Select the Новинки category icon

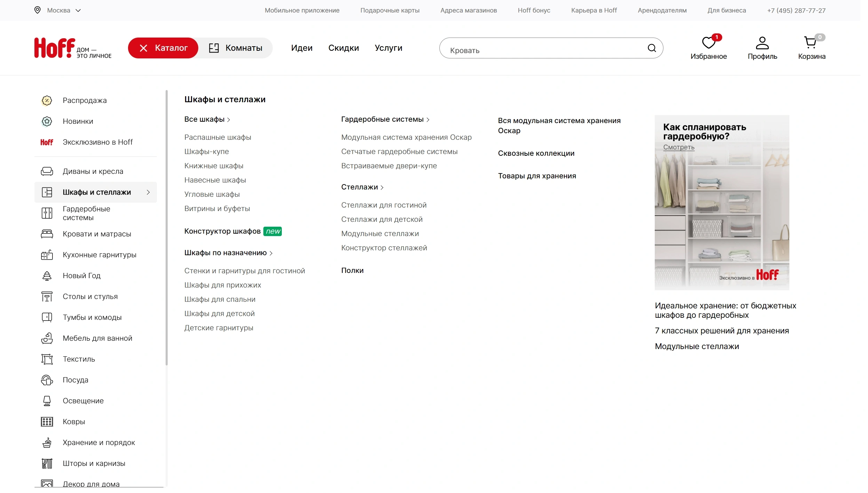coord(47,121)
